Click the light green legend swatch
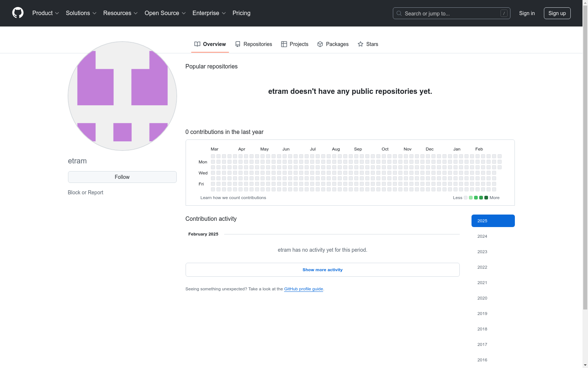Screen dimensions: 588x368 pos(471,198)
